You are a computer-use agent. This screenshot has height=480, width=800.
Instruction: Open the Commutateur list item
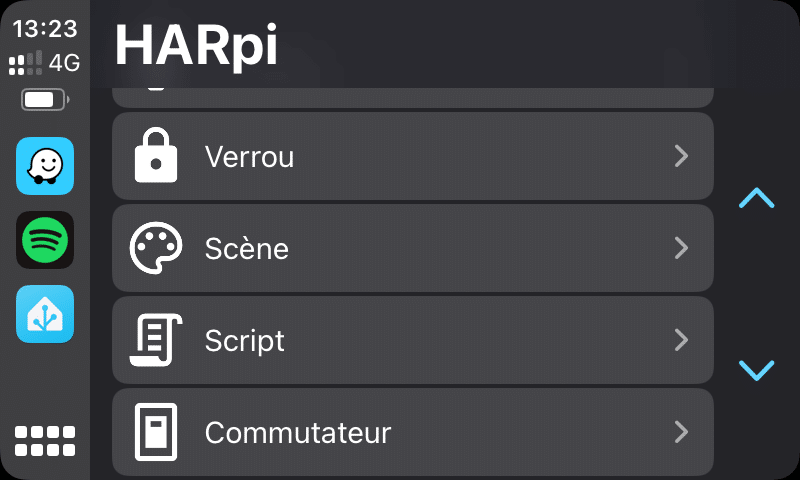[x=413, y=432]
